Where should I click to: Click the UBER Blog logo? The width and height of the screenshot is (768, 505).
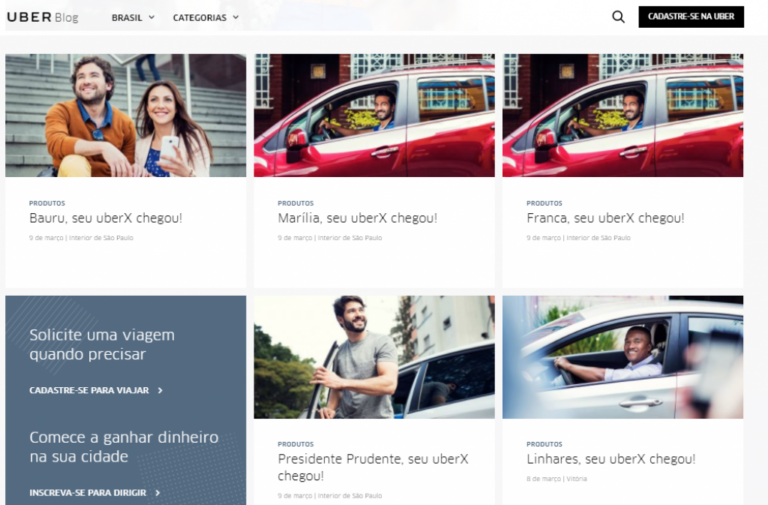43,17
